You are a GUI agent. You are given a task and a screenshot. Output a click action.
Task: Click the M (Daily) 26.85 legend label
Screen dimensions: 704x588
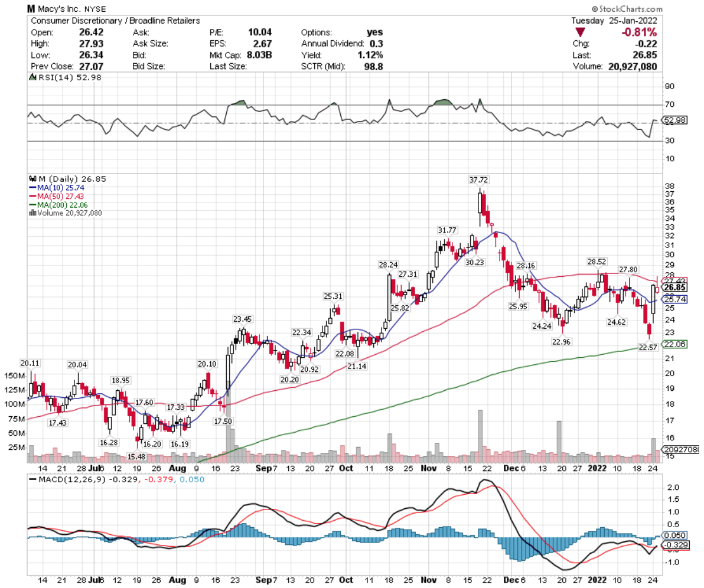72,179
